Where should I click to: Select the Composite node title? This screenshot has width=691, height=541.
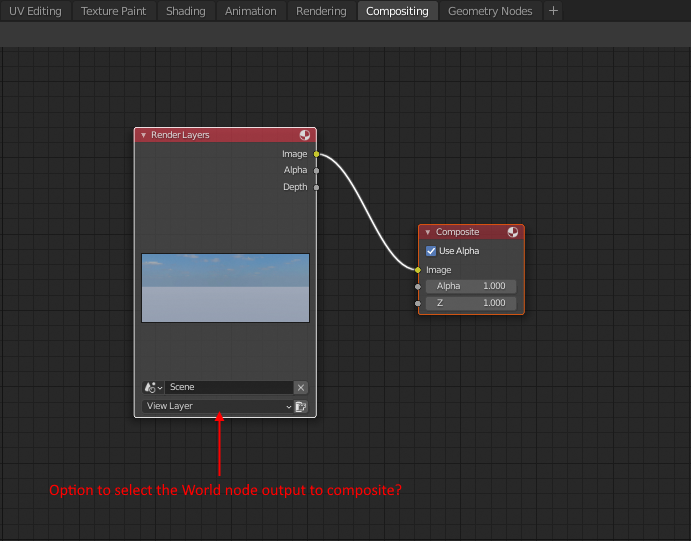click(x=457, y=232)
